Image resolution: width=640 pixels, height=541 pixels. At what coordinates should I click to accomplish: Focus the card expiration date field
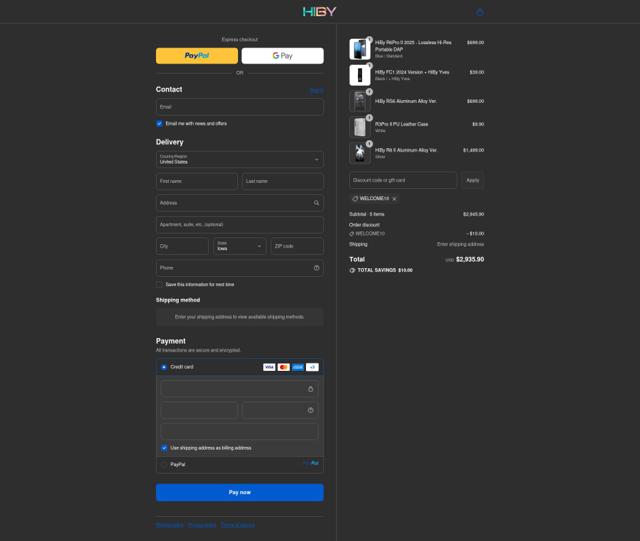click(x=199, y=410)
